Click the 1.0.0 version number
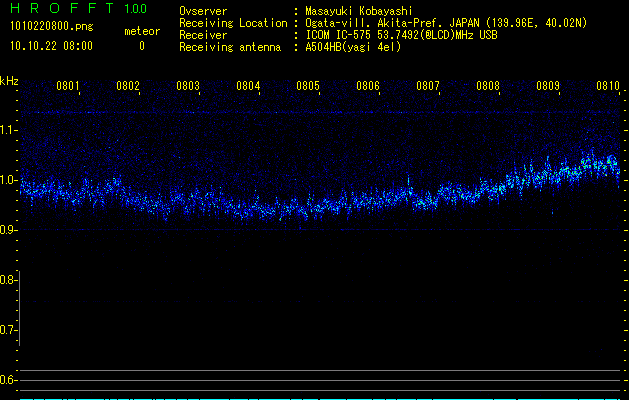 pos(134,9)
